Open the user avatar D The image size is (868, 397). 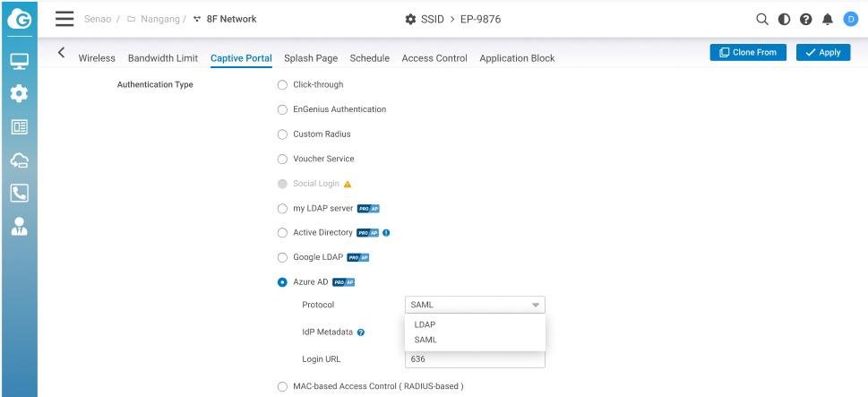click(x=850, y=20)
